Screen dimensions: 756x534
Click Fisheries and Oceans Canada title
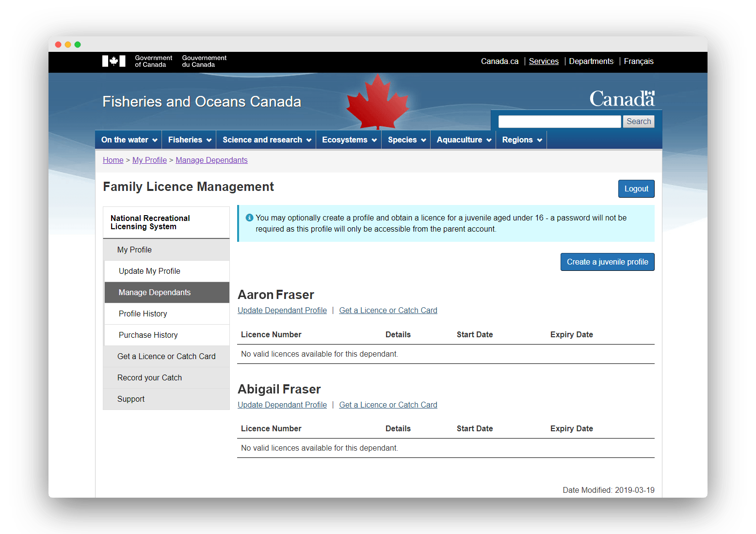click(x=202, y=101)
